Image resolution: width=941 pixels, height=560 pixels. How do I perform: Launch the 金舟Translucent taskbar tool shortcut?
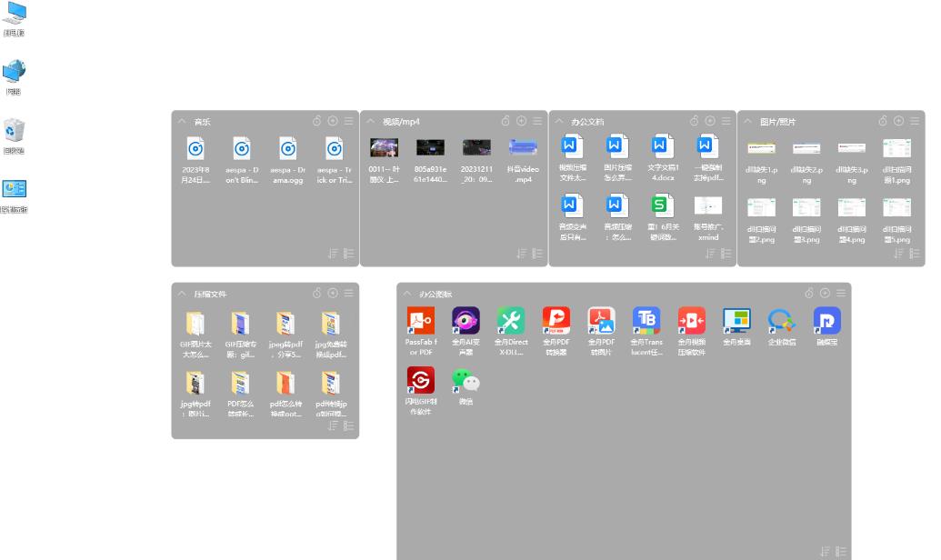(x=646, y=321)
